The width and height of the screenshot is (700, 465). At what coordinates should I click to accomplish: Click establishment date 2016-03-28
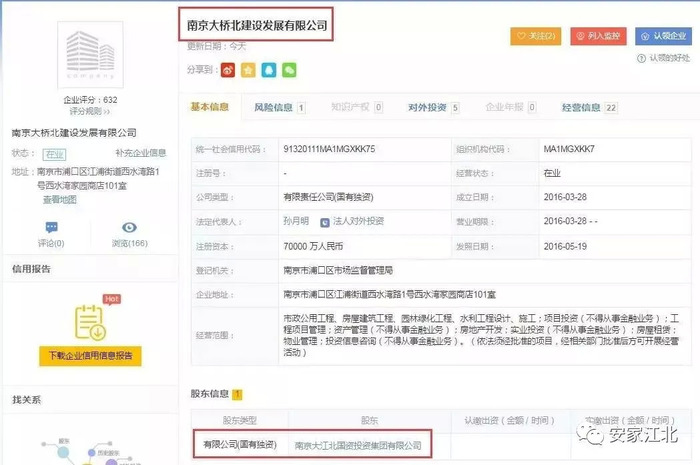point(565,197)
